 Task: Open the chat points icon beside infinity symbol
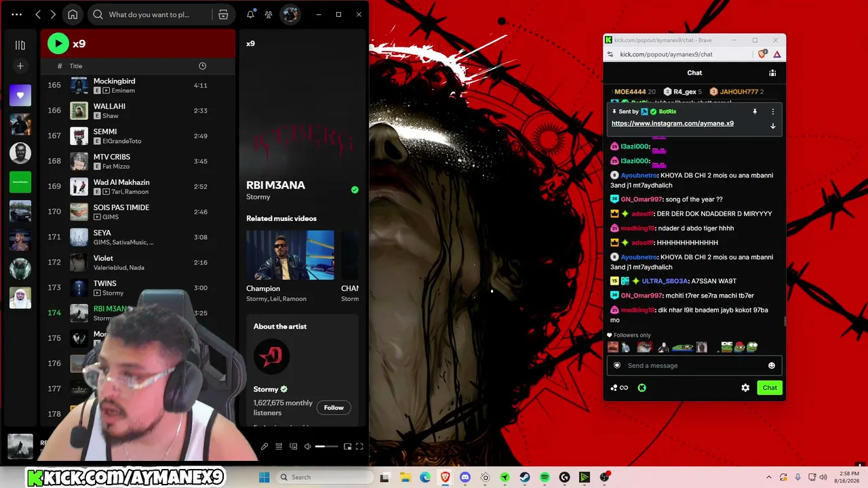point(614,388)
